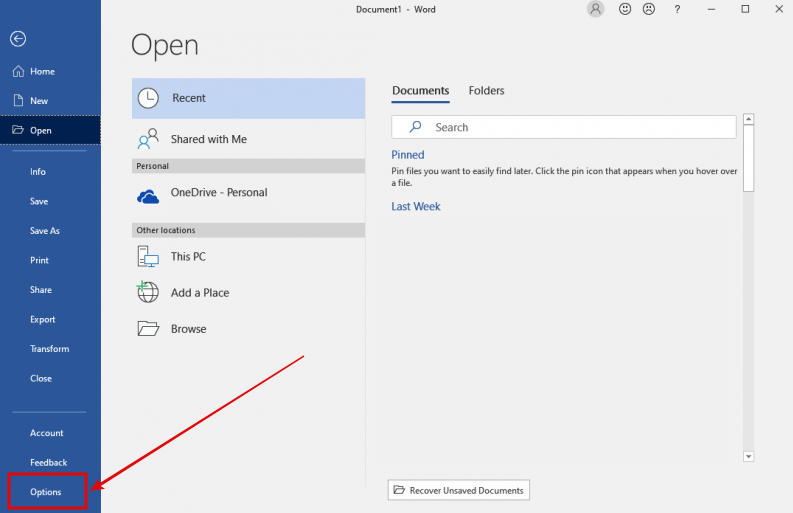Image resolution: width=793 pixels, height=513 pixels.
Task: Click the New document icon
Action: (18, 100)
